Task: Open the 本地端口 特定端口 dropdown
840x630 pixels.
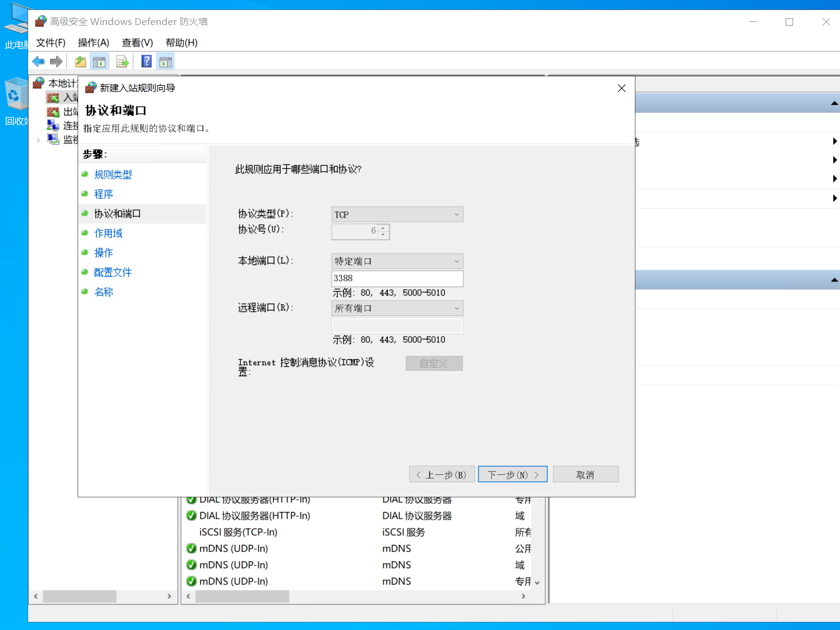Action: 397,261
